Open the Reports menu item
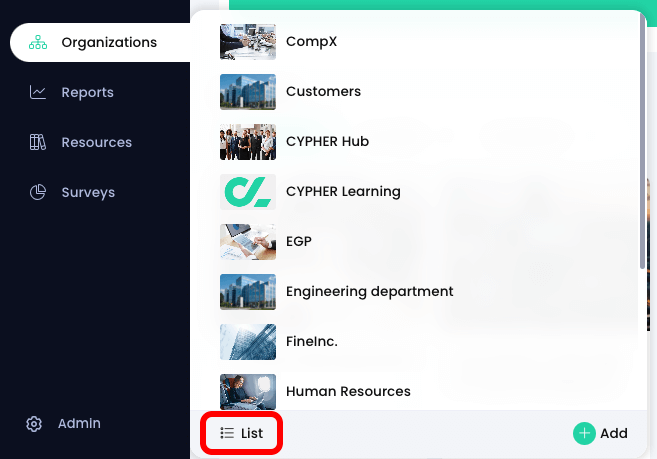The image size is (657, 459). click(88, 92)
